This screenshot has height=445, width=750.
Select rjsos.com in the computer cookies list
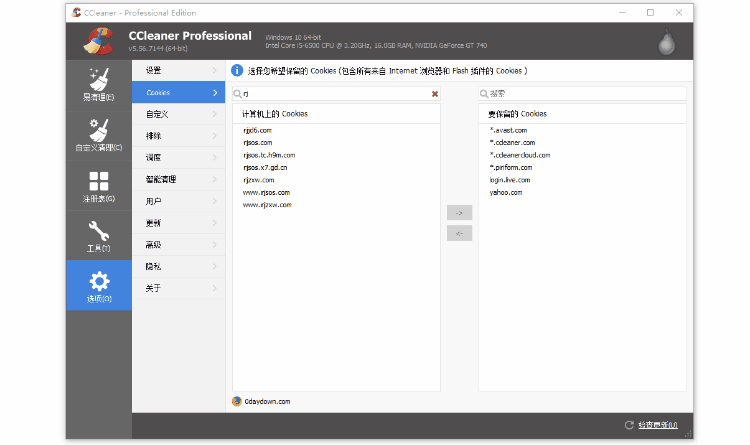[x=257, y=143]
